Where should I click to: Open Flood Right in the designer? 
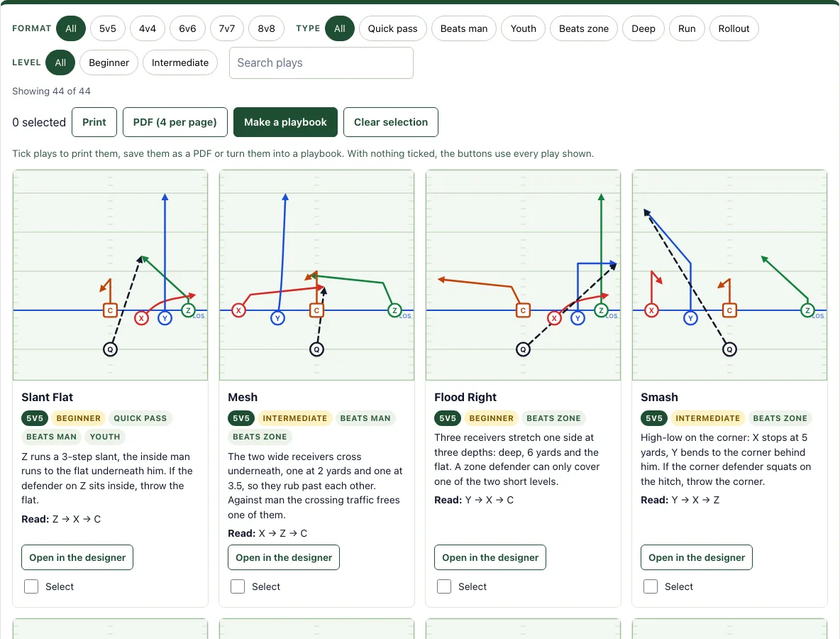click(x=490, y=557)
